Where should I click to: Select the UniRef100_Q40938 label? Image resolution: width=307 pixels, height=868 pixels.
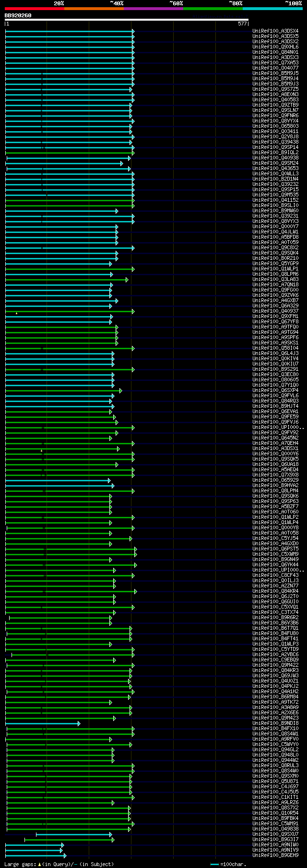tap(275, 158)
